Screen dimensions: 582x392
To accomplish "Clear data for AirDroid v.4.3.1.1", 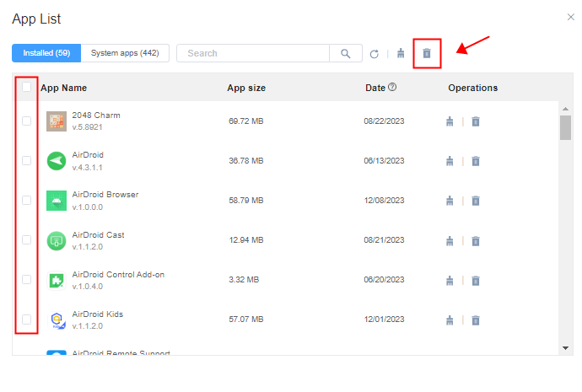I will click(x=450, y=161).
